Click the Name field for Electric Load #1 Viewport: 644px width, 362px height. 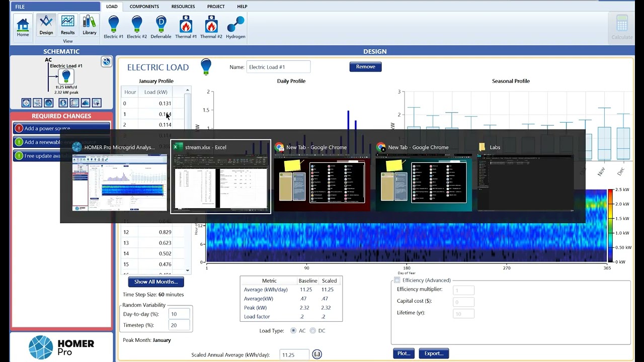pyautogui.click(x=278, y=67)
